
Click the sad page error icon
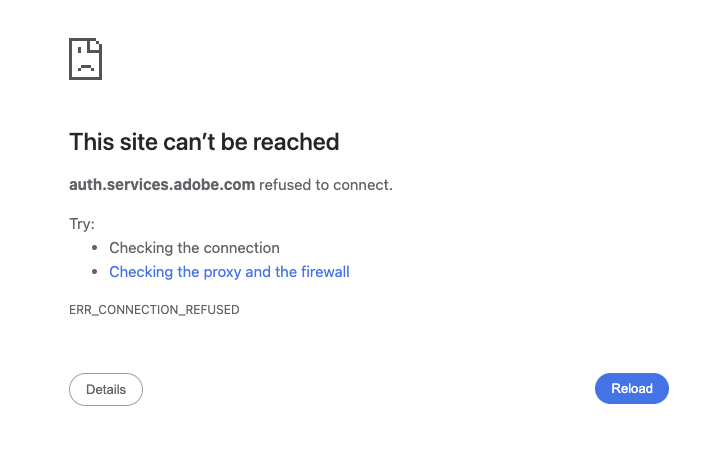click(85, 59)
